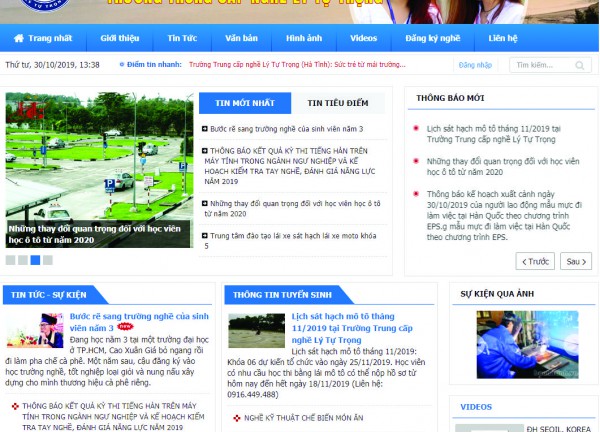The width and height of the screenshot is (600, 432).
Task: Click the red 'new' badge beside Bước rẽ article
Action: tap(125, 326)
